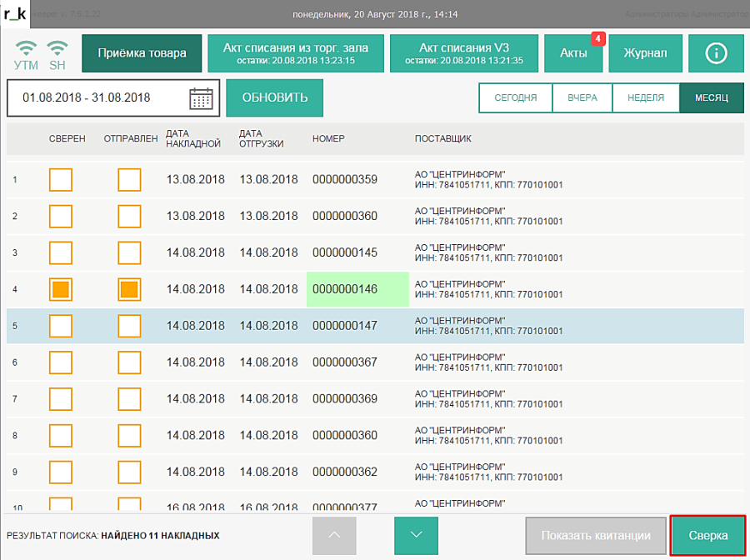This screenshot has width=750, height=560.
Task: Uncheck the Отправлен checkbox in row 4
Action: pyautogui.click(x=129, y=289)
